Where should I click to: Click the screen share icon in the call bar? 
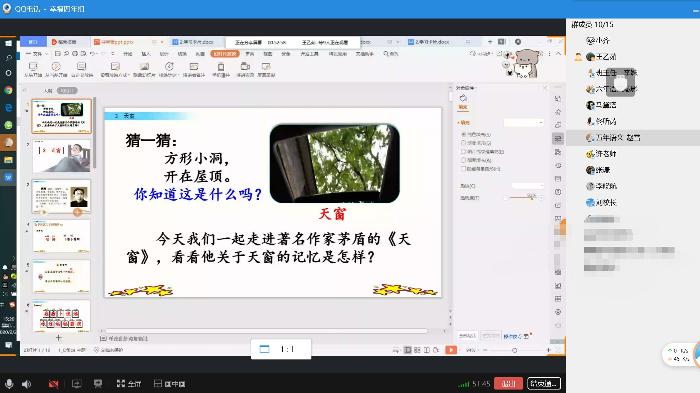pos(76,384)
